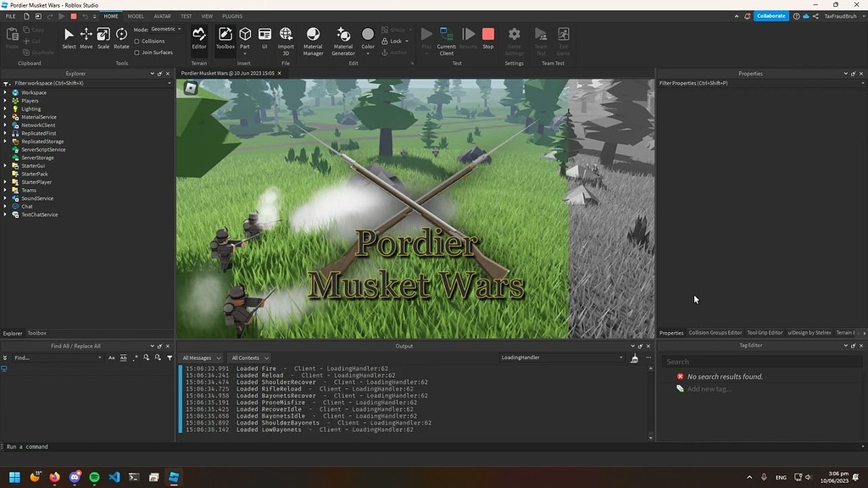
Task: Switch to the PLUGINS ribbon tab
Action: click(x=232, y=16)
